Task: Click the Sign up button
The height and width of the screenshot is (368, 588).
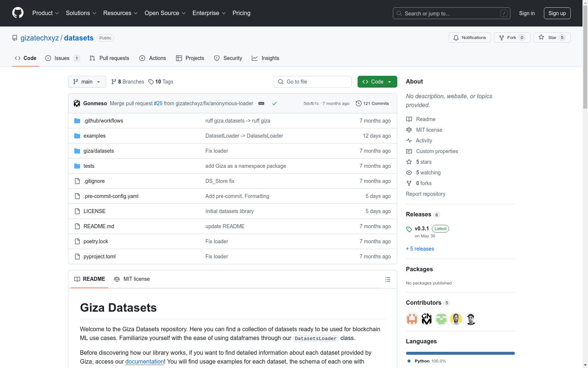Action: point(557,13)
